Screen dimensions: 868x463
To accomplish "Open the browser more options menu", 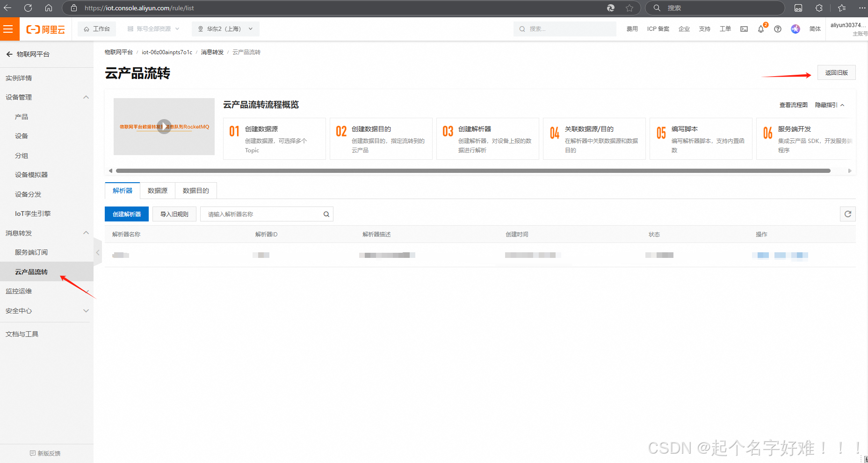I will click(862, 8).
